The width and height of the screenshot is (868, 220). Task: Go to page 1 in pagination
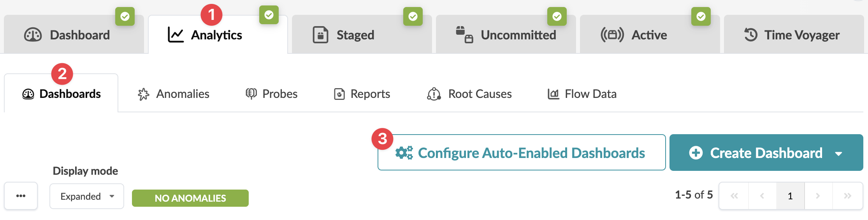[x=790, y=196]
